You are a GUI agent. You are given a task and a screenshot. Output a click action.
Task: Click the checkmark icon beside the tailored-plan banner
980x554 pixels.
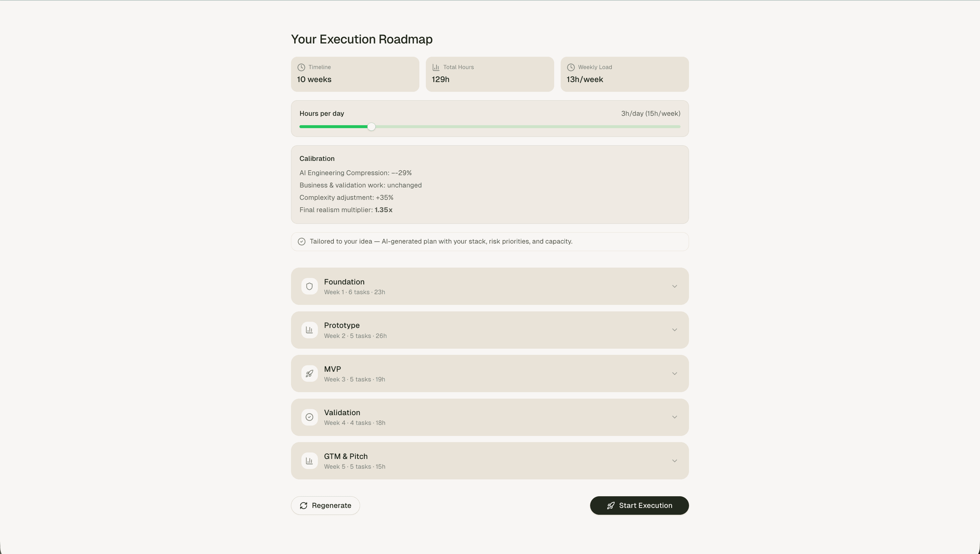pyautogui.click(x=302, y=241)
